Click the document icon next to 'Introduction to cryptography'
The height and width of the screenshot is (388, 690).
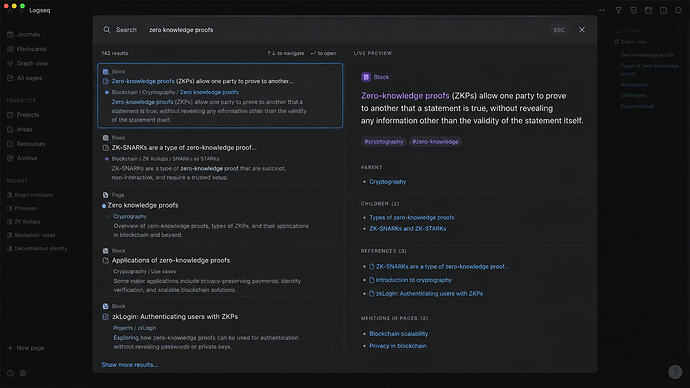[372, 280]
